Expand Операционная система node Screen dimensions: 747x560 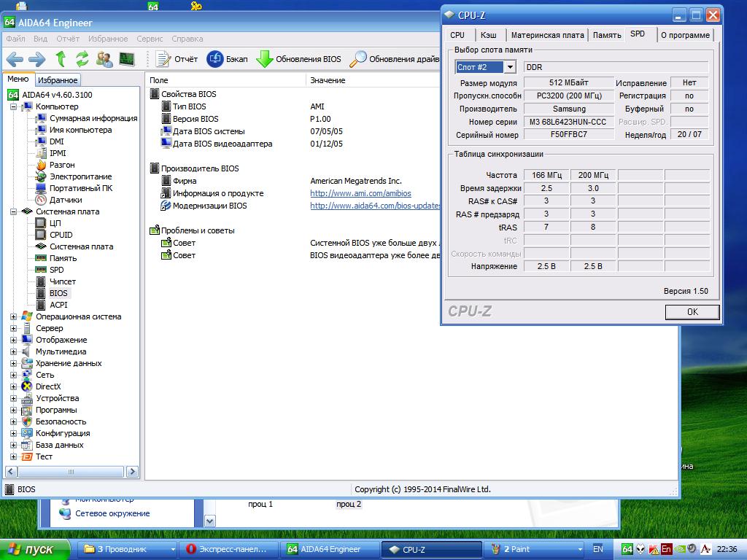pos(13,316)
